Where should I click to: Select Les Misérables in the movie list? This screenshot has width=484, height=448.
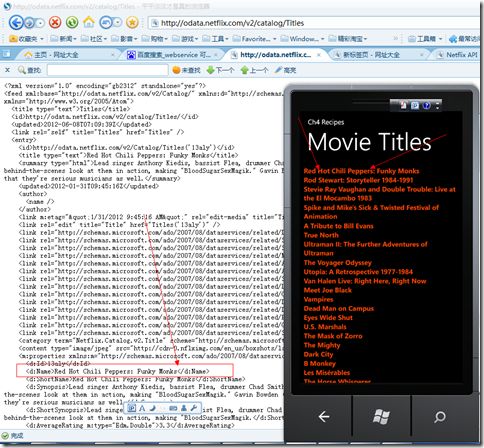point(327,372)
